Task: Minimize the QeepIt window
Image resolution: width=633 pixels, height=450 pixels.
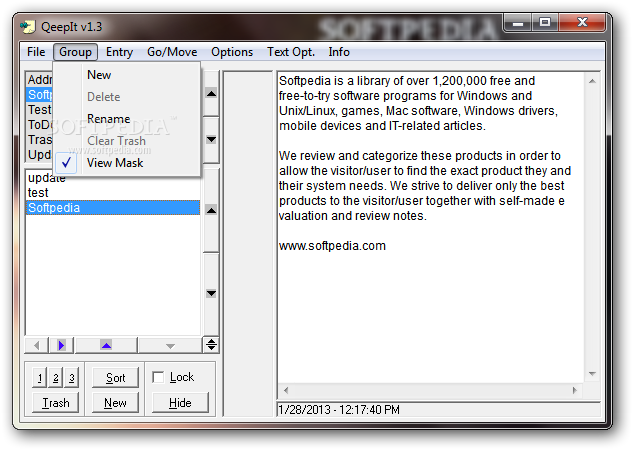Action: (518, 23)
